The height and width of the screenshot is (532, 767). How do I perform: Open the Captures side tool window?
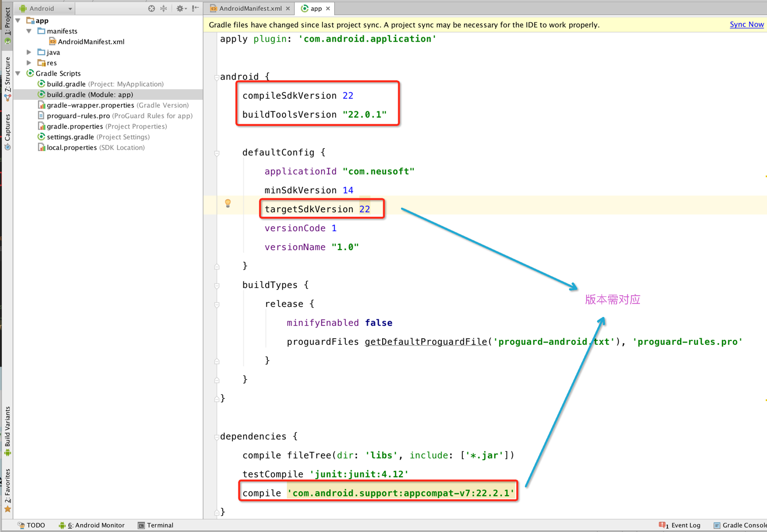click(7, 132)
